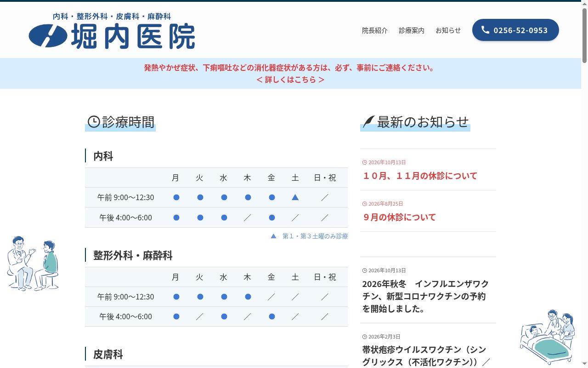Click the 内科 Monday morning blue circle

point(176,197)
